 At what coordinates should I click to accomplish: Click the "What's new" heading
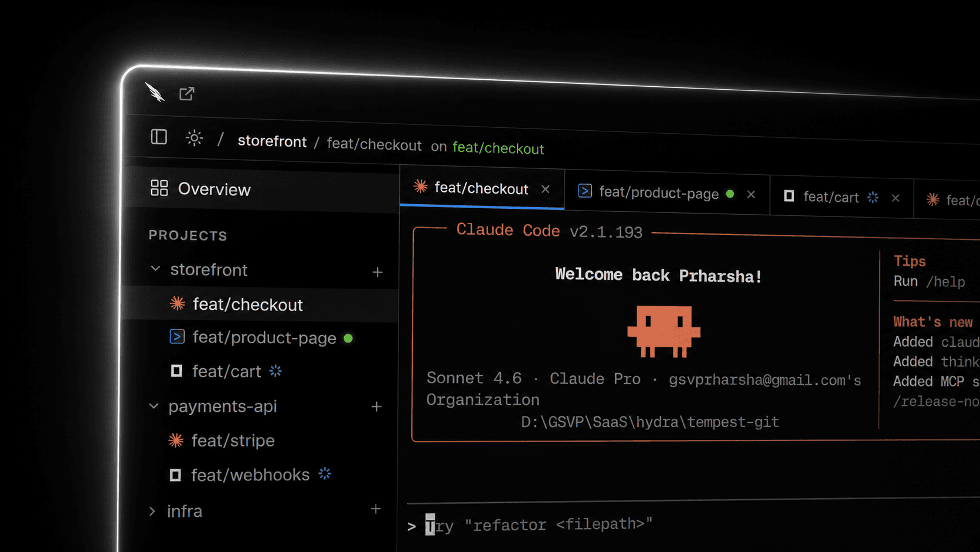click(933, 322)
